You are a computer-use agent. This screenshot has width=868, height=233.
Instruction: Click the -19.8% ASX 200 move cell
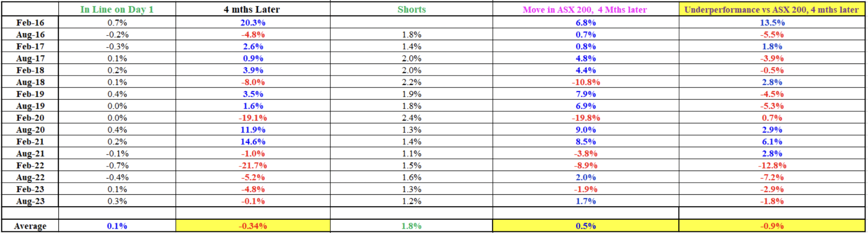pos(586,118)
